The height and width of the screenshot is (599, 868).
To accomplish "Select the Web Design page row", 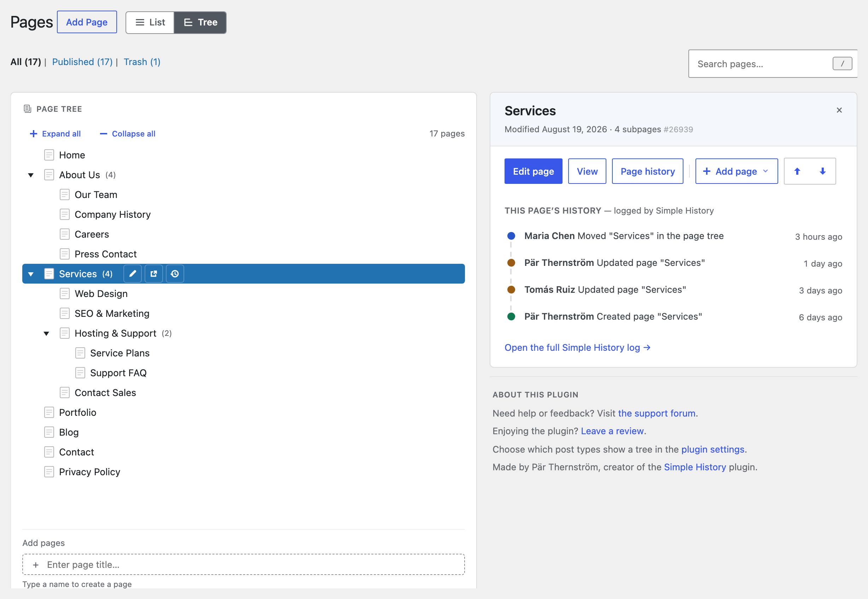I will coord(243,293).
